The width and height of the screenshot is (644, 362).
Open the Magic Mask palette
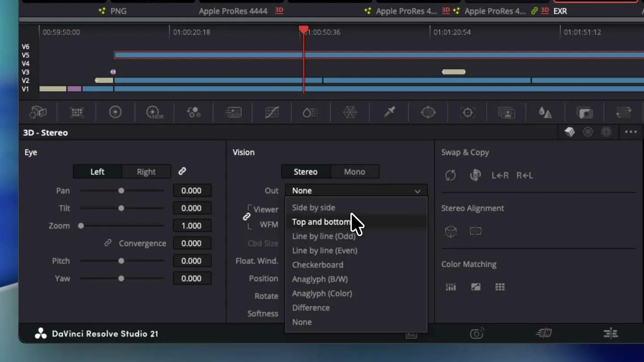[x=506, y=112]
